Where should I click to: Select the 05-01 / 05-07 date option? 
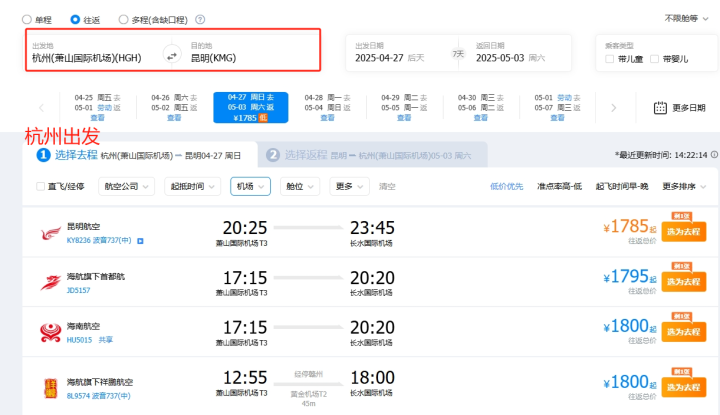click(557, 107)
